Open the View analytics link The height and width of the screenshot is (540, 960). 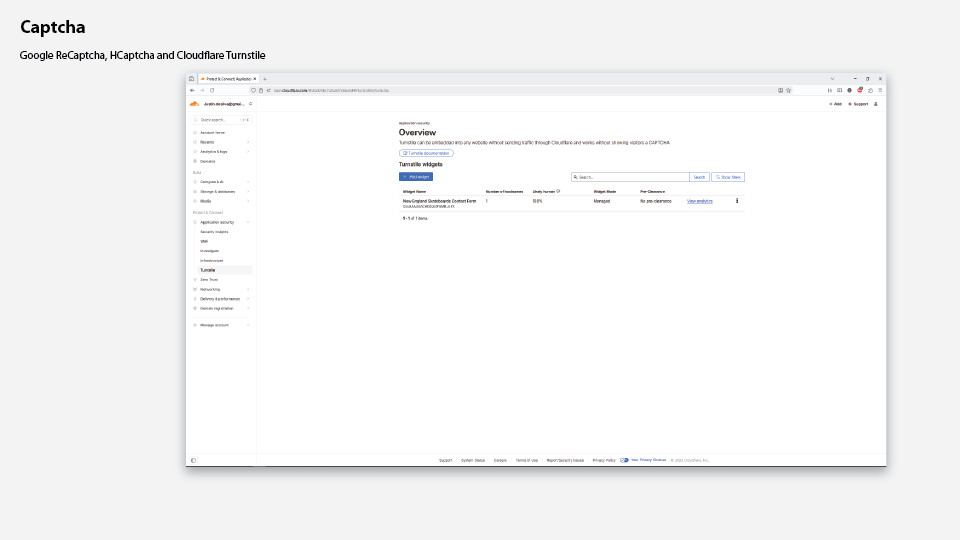pos(699,201)
